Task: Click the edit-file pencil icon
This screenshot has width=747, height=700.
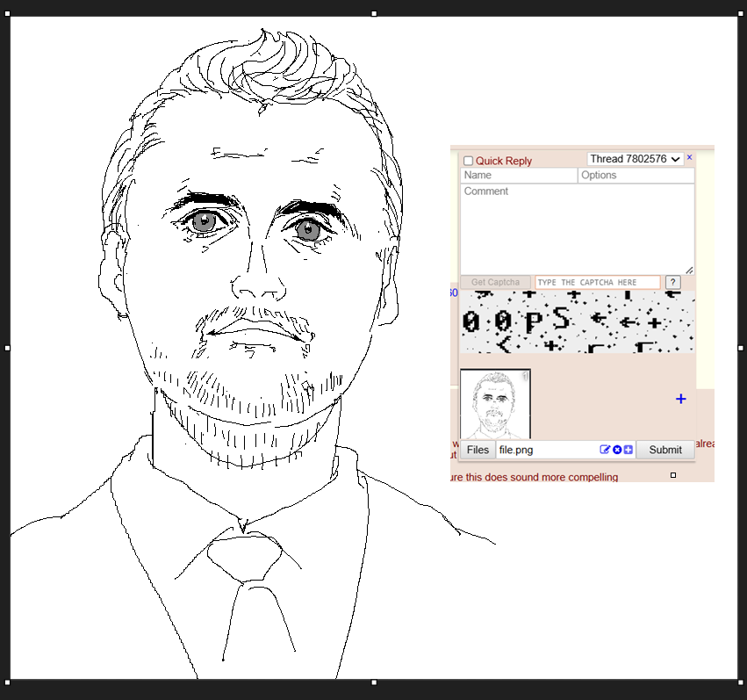Action: [605, 450]
